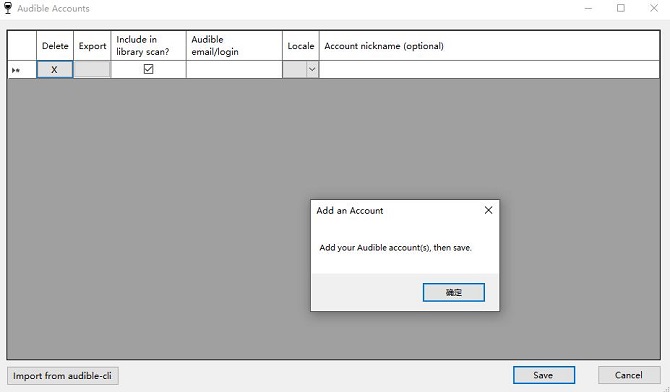This screenshot has width=670, height=392.
Task: Click the 'Add your Audible account(s), then save.' message
Action: click(395, 248)
